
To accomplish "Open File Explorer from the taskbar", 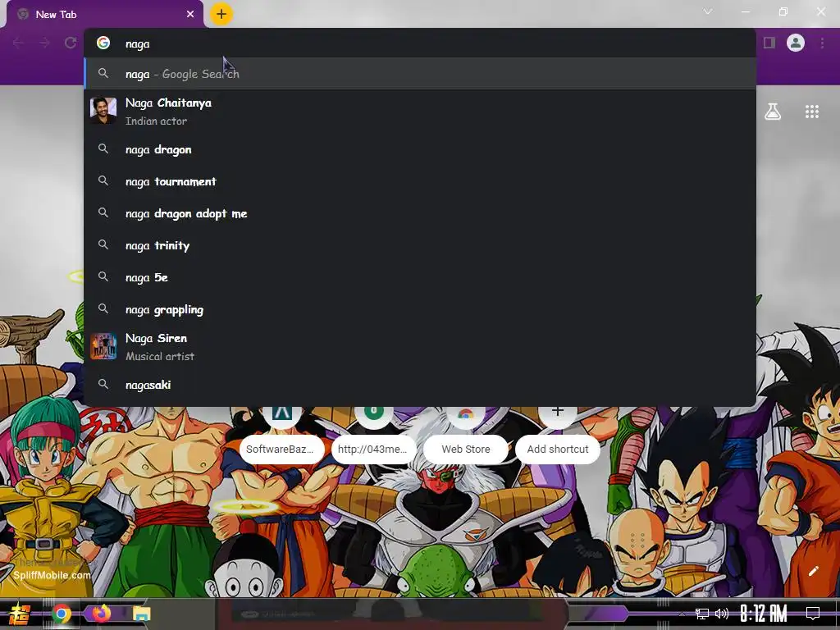I will [141, 614].
